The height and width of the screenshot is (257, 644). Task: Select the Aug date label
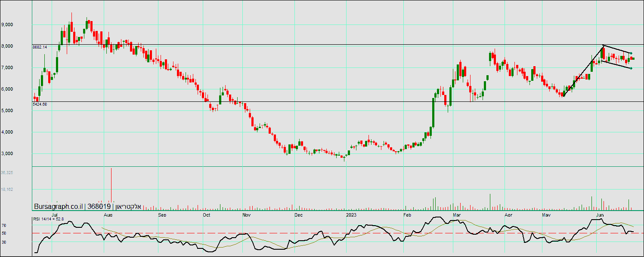click(108, 214)
